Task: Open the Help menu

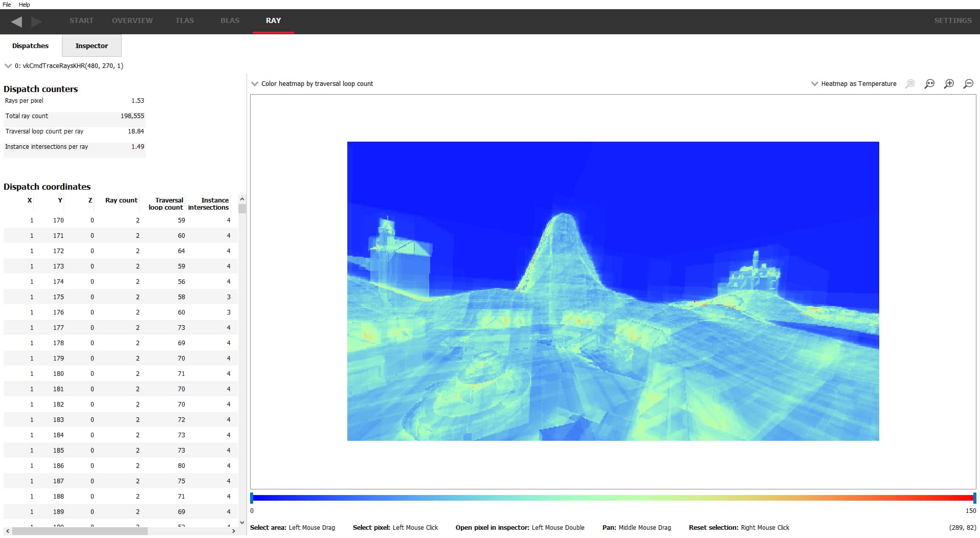Action: coord(24,5)
